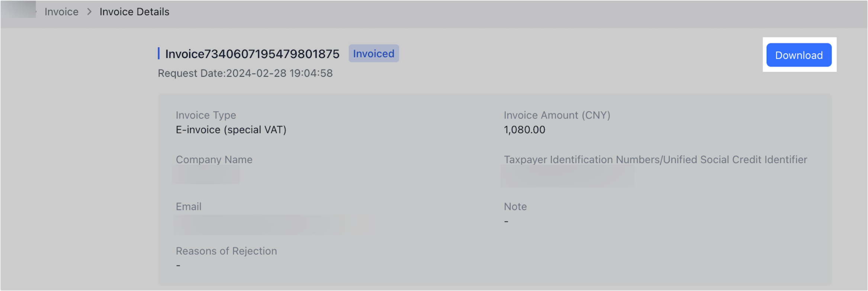Select the Company Name field
This screenshot has width=868, height=291.
pos(206,175)
